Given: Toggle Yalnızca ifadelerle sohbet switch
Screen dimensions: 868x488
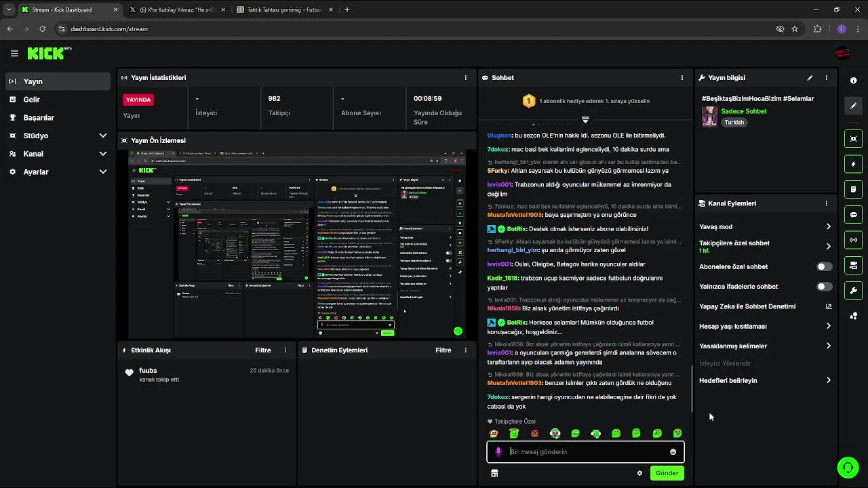Looking at the screenshot, I should 824,287.
